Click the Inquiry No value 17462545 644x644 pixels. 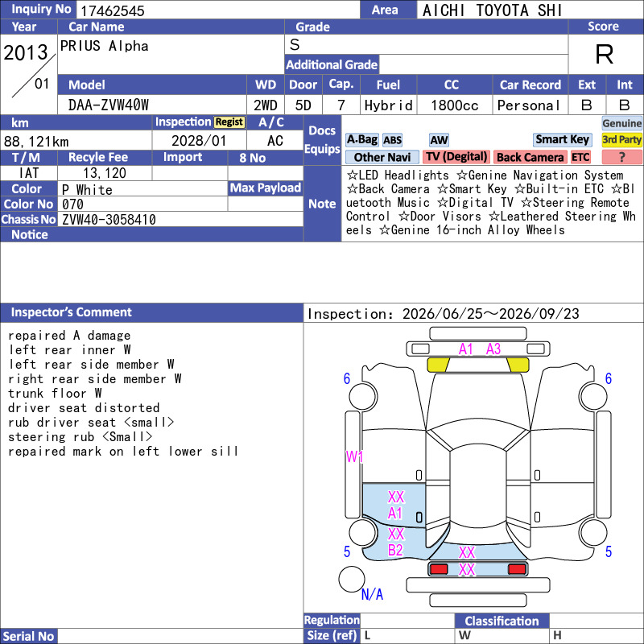point(113,10)
